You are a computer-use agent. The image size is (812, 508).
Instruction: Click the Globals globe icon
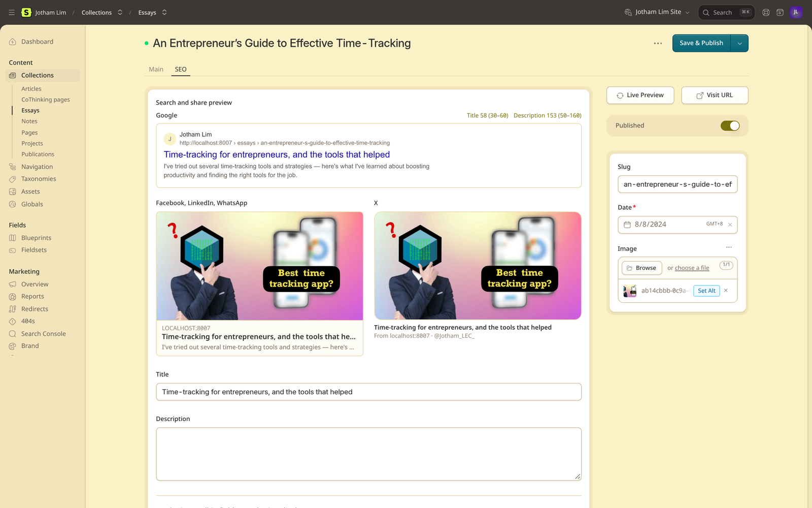click(13, 204)
